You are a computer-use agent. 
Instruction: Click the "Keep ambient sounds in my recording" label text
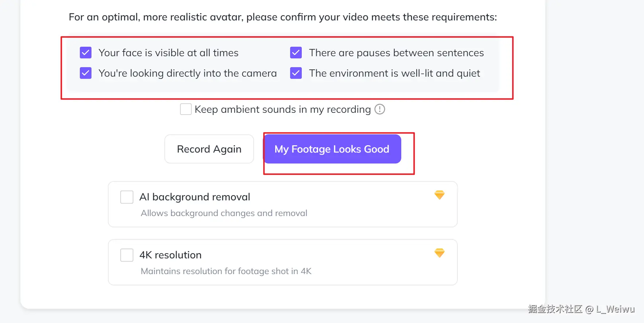click(282, 109)
